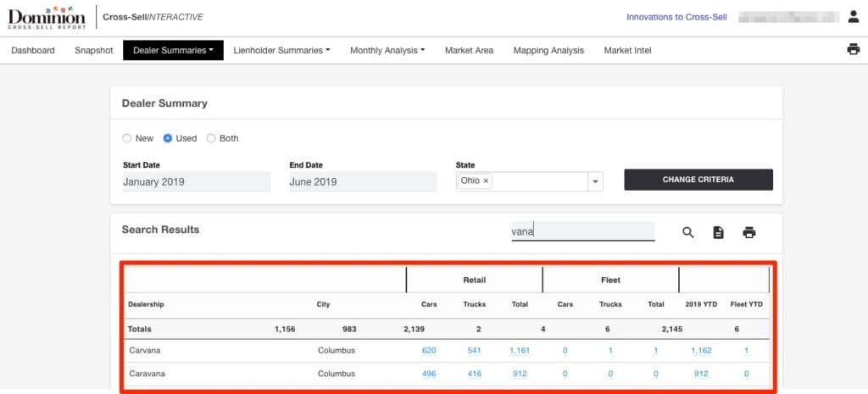Open Carvana 2019 YTD value 1,162
Screen dimensions: 868x394
701,350
